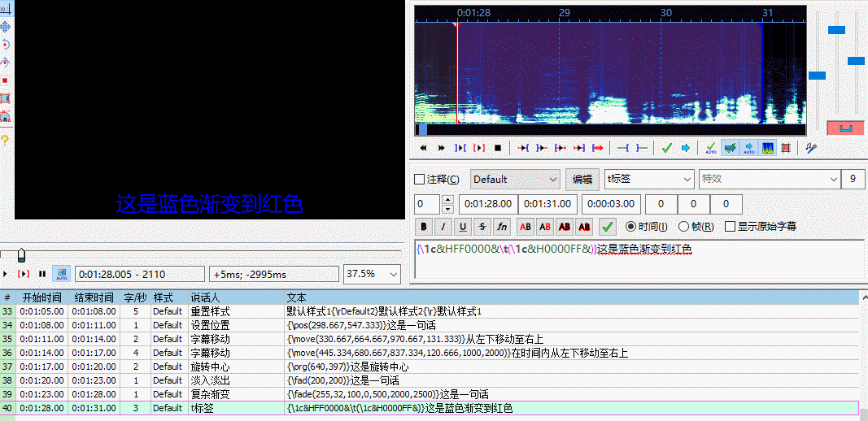Screen dimensions: 868x421
Task: Toggle video auto-scroll AUTO button
Action: point(61,274)
